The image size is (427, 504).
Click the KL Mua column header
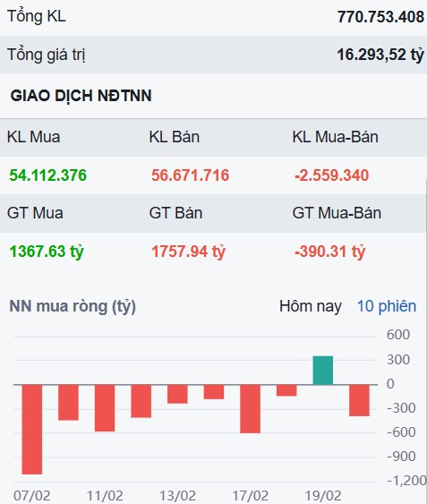point(33,137)
